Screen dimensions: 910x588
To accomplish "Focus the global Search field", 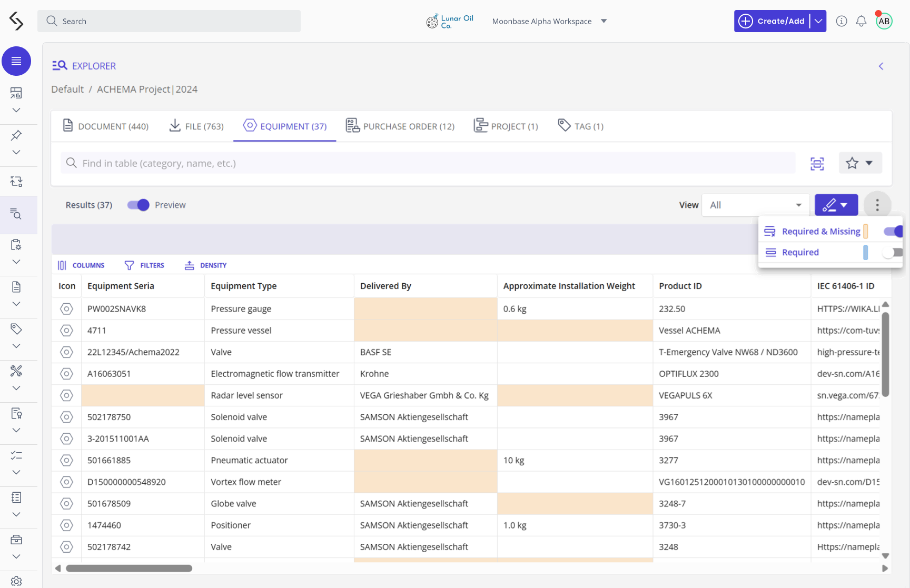I will (169, 21).
